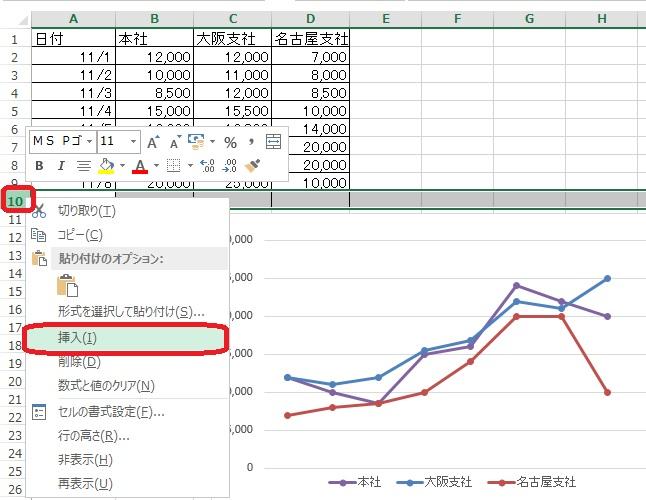The width and height of the screenshot is (646, 500).
Task: Apply yellow fill color bucket
Action: click(106, 166)
